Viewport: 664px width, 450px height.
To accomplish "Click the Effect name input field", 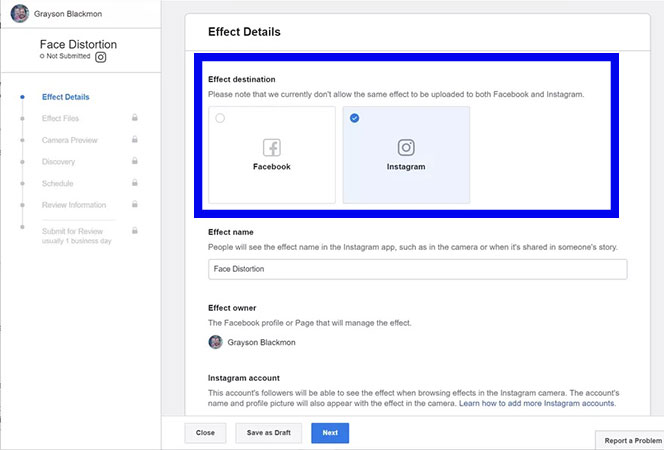I will click(x=418, y=269).
